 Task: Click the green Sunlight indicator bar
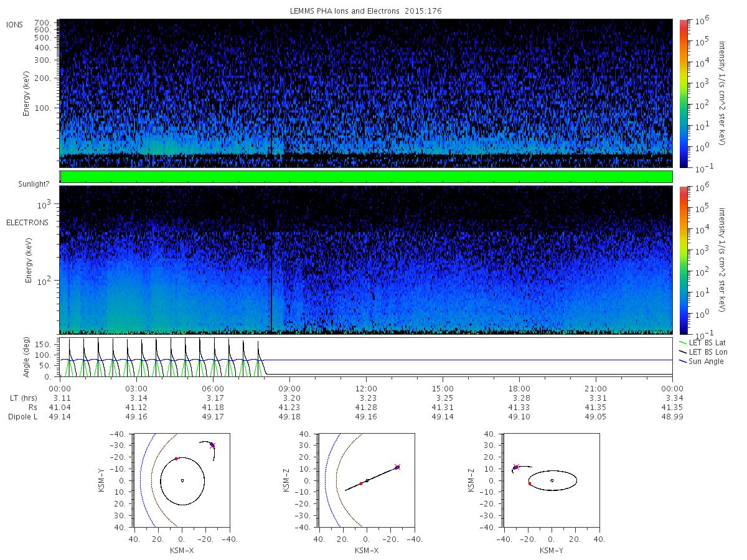[366, 177]
